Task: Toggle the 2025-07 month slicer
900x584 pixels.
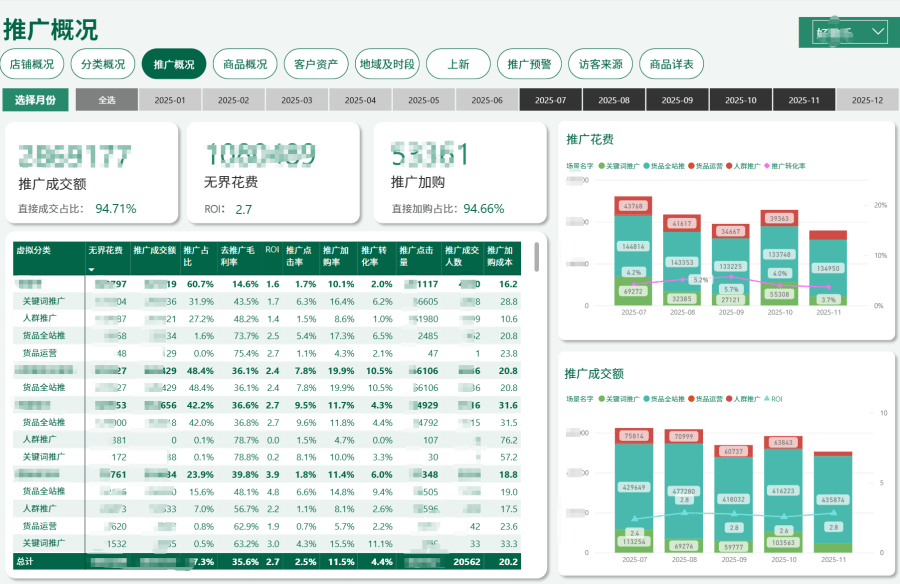Action: (x=550, y=100)
